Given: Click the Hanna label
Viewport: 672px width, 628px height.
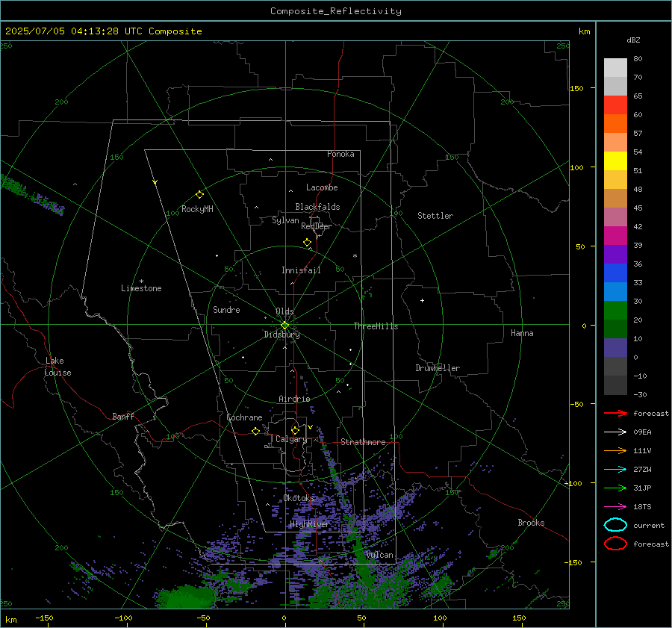Looking at the screenshot, I should pyautogui.click(x=522, y=333).
